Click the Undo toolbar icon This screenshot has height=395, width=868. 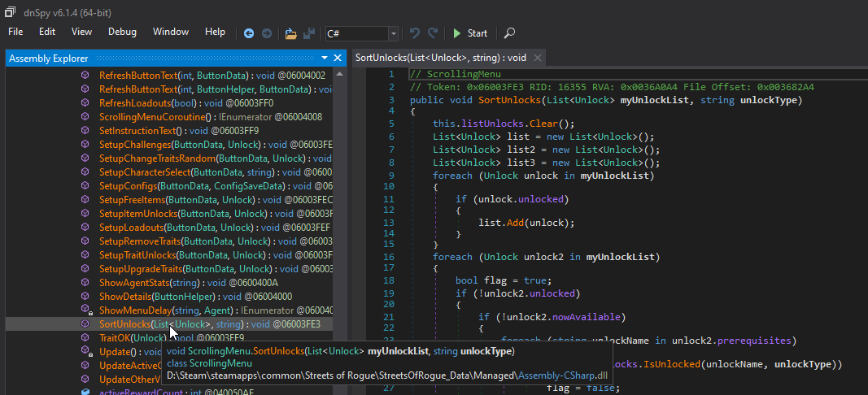coord(415,33)
